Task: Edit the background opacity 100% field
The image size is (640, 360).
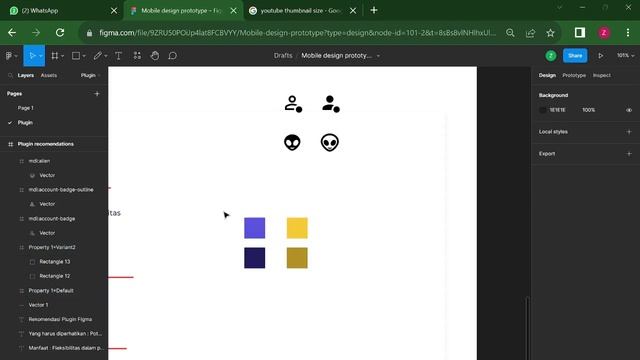Action: coord(589,110)
